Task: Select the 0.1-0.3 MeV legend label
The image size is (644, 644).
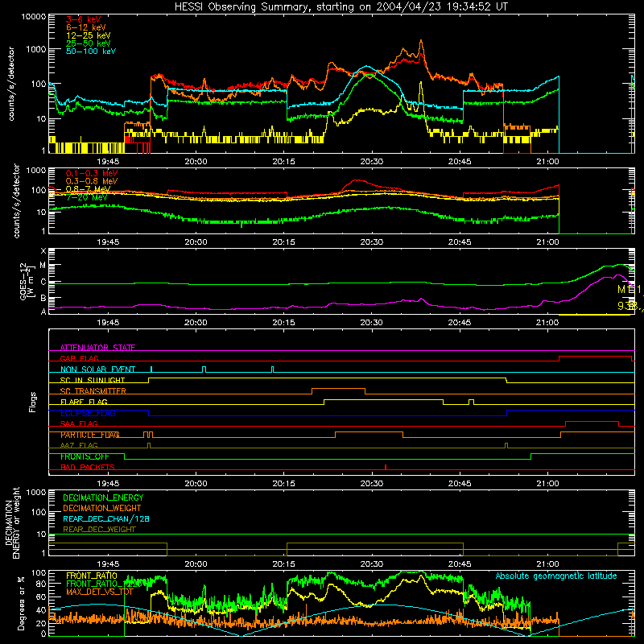Action: [92, 173]
